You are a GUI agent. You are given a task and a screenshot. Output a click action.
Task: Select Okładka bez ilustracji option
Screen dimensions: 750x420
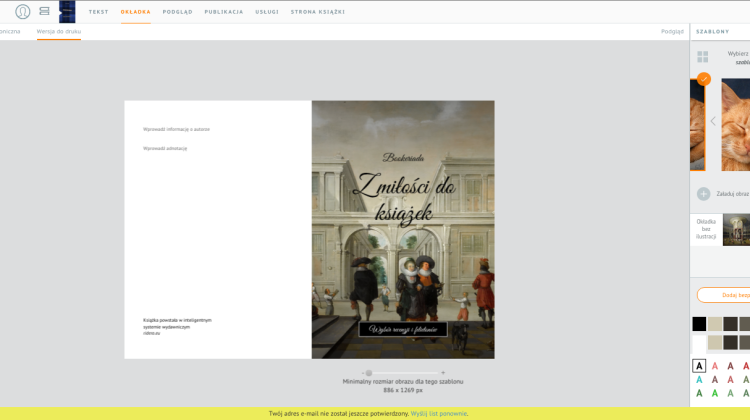click(x=706, y=229)
